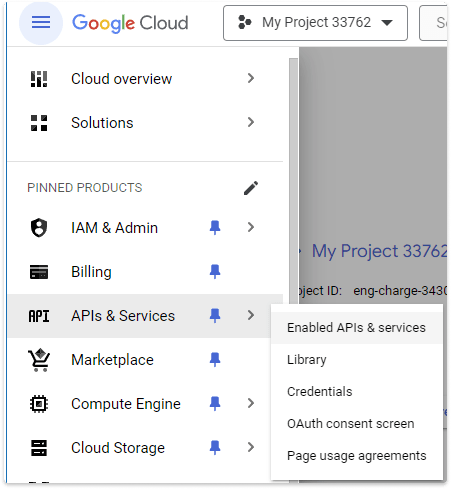
Task: Select Page usage agreements in submenu
Action: [x=357, y=456]
